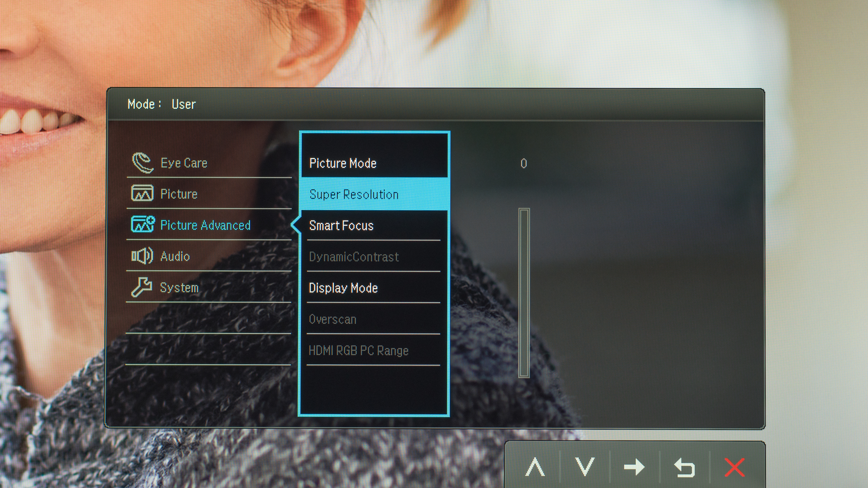Click the greyed Overscan entry

point(374,319)
